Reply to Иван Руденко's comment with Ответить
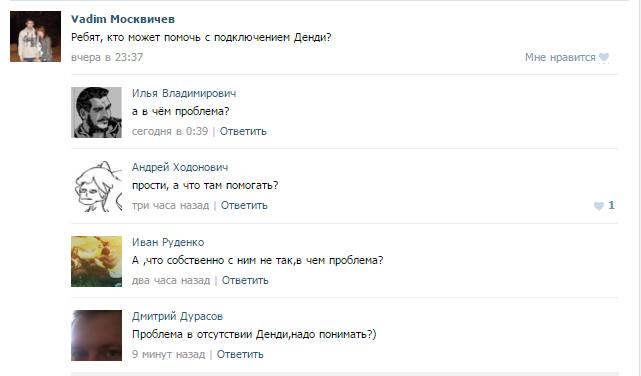The image size is (641, 376). point(245,280)
